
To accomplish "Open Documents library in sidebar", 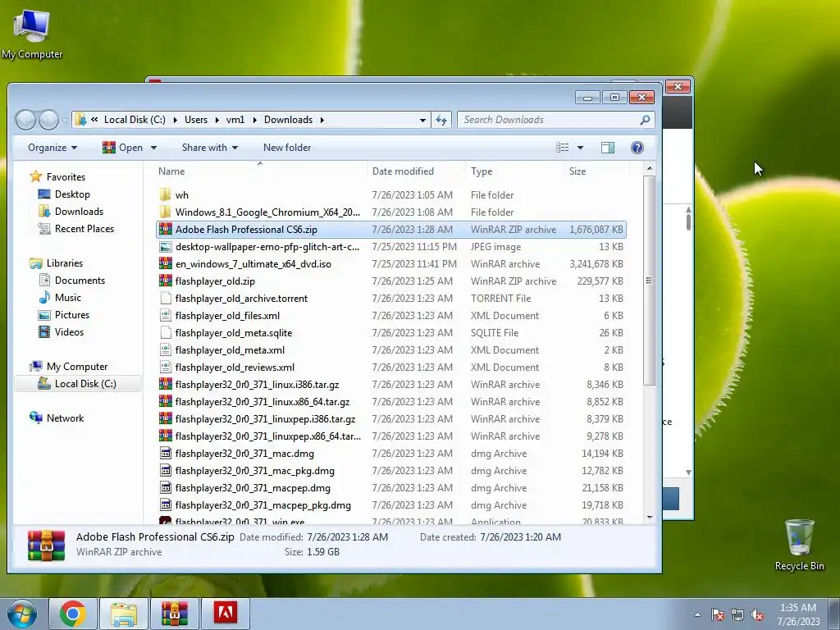I will pos(71,281).
